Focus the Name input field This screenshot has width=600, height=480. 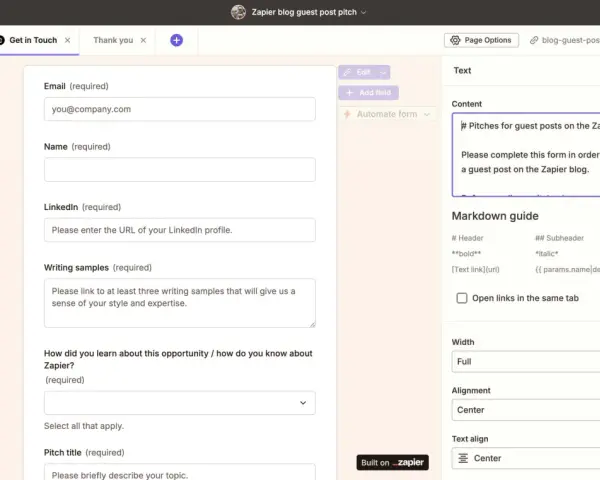tap(180, 170)
